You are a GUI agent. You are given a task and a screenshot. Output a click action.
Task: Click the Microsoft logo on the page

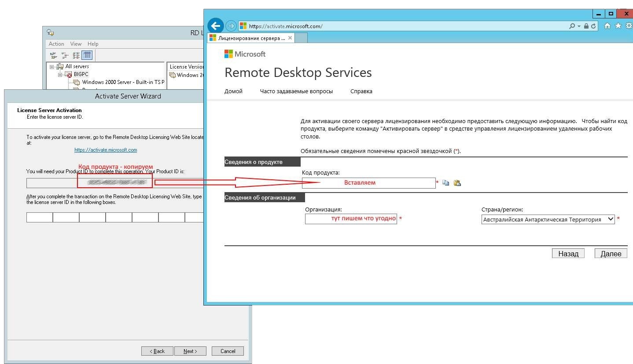click(x=245, y=54)
